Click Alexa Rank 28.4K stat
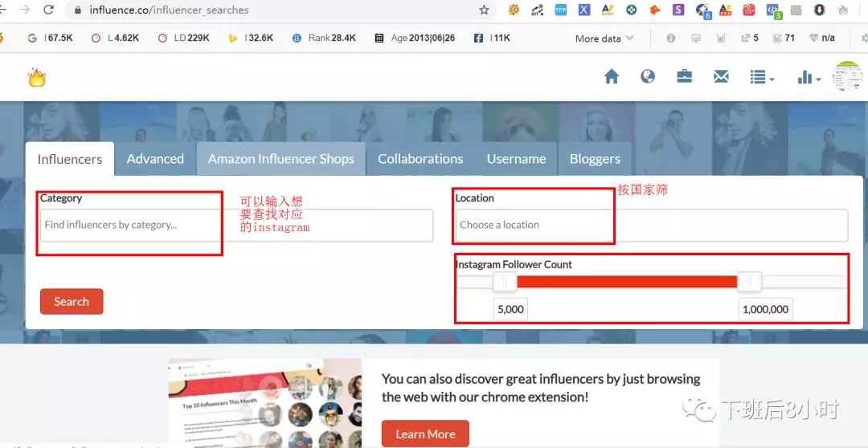The image size is (868, 448). tap(324, 39)
